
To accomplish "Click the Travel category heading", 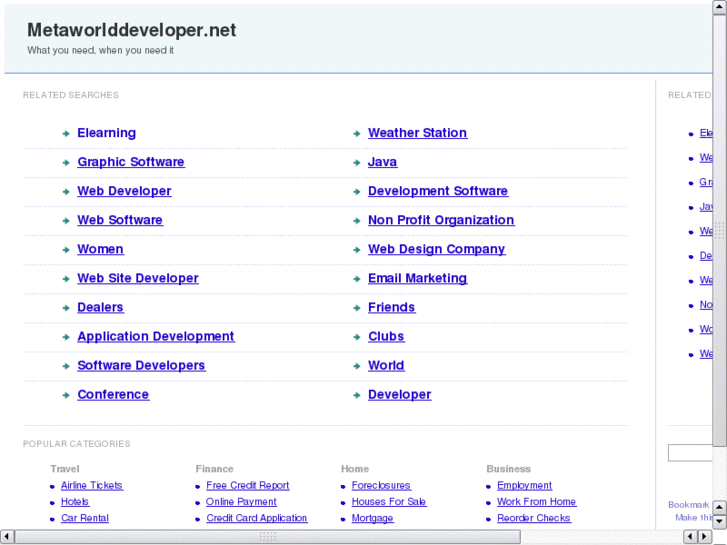I will tap(65, 469).
